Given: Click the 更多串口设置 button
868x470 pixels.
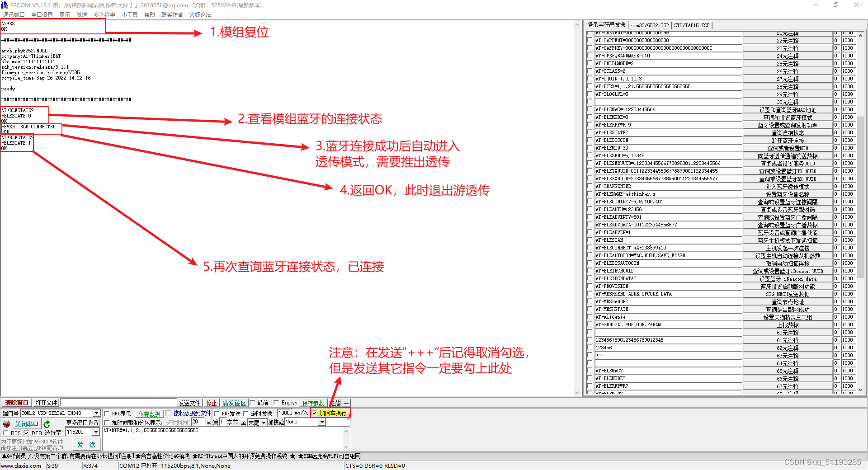Looking at the screenshot, I should (83, 423).
